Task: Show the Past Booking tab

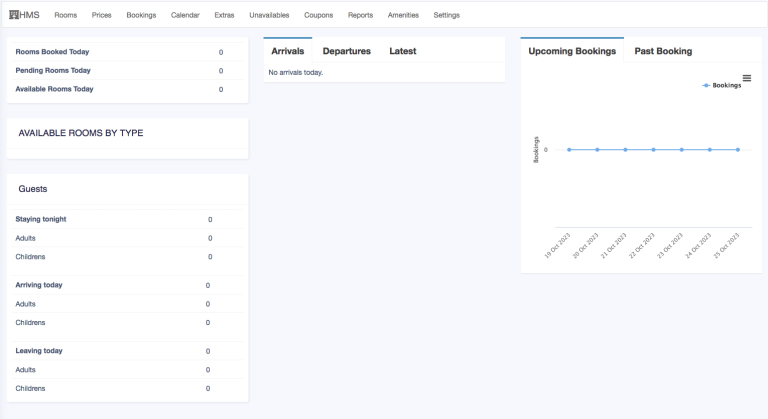Action: (663, 51)
